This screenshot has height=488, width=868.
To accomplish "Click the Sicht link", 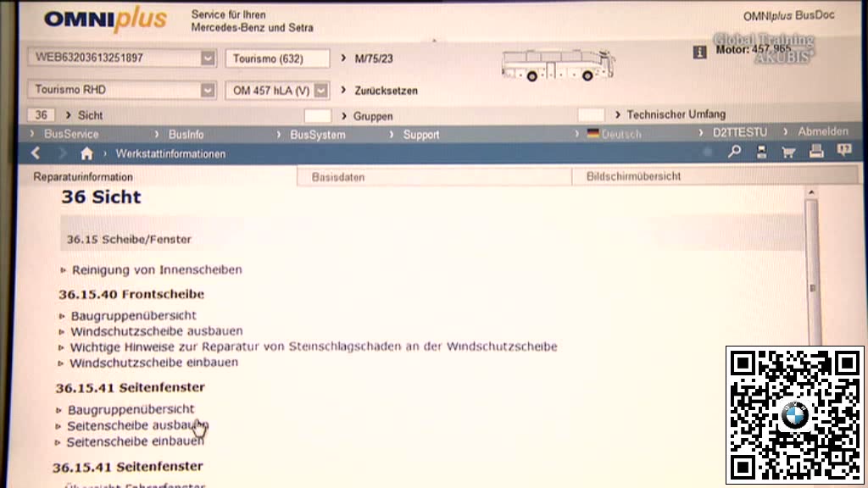I will [x=90, y=115].
